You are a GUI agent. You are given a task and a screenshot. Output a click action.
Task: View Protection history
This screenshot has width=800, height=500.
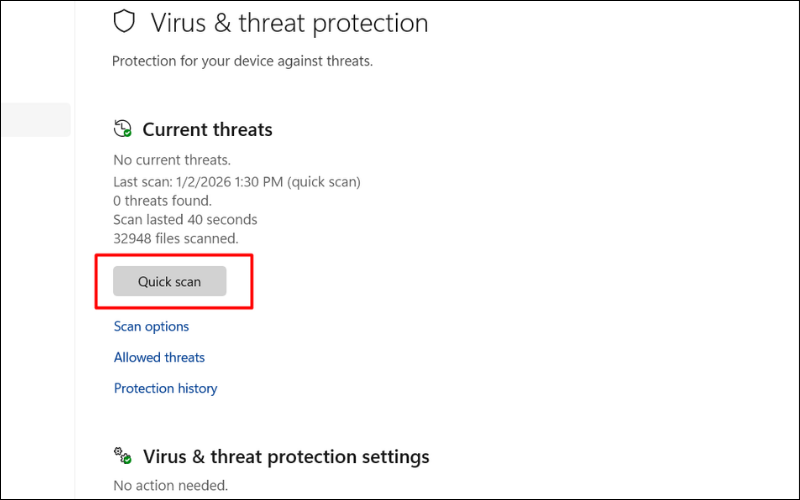(165, 388)
